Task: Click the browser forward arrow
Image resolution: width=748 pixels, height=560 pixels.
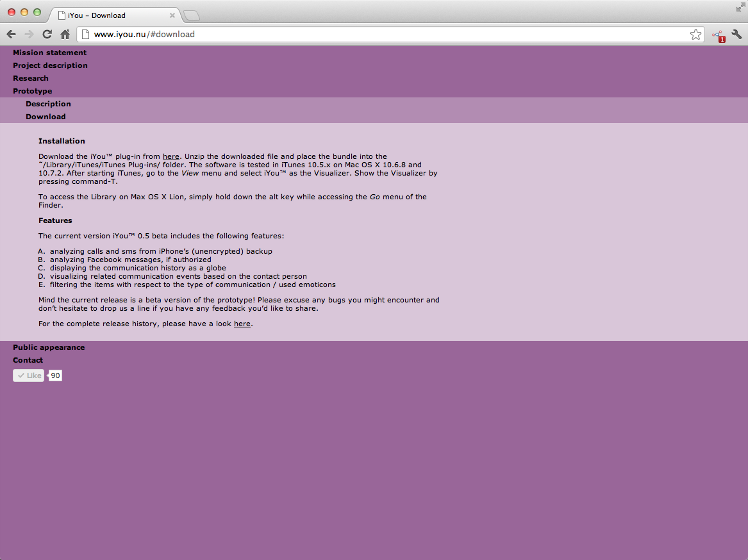Action: click(x=29, y=35)
